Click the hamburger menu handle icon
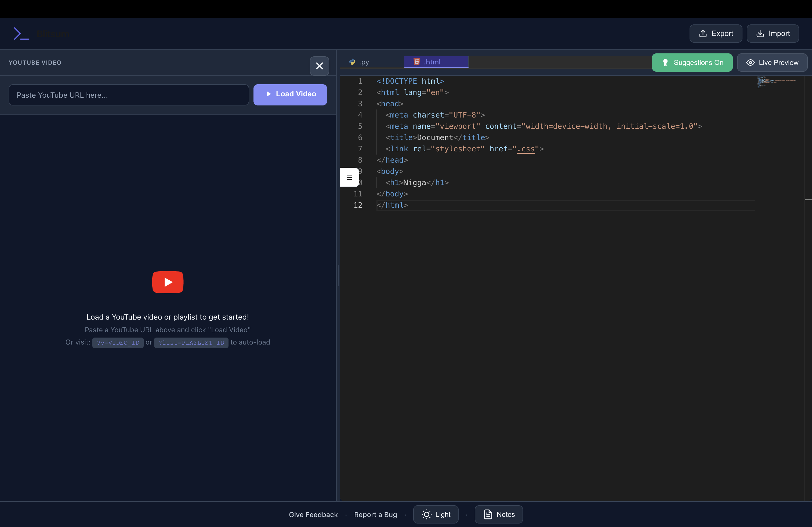This screenshot has height=527, width=812. pyautogui.click(x=349, y=177)
